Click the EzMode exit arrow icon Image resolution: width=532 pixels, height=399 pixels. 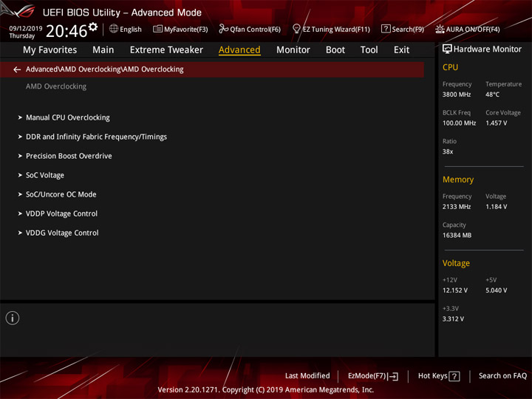point(393,376)
